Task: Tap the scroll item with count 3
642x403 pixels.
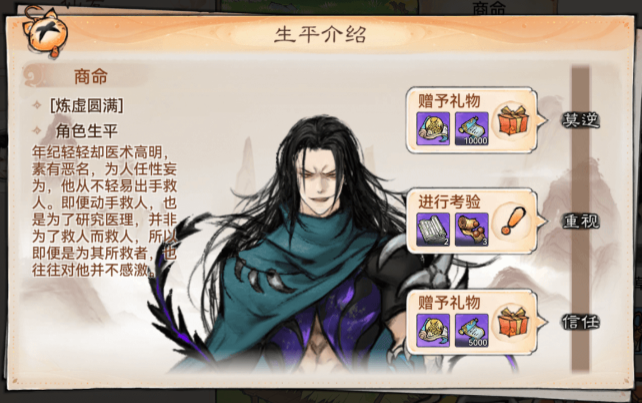Action: point(472,230)
